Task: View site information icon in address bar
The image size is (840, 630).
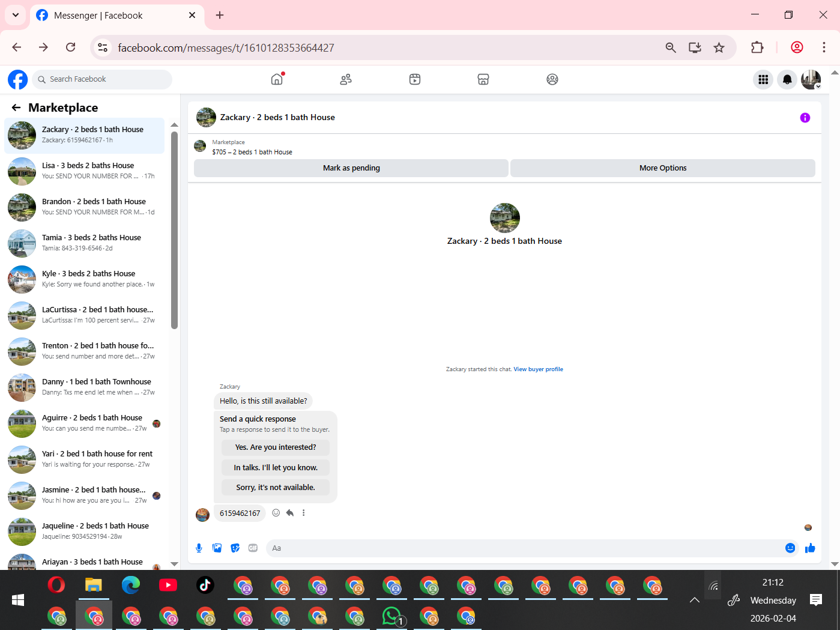Action: pos(103,47)
